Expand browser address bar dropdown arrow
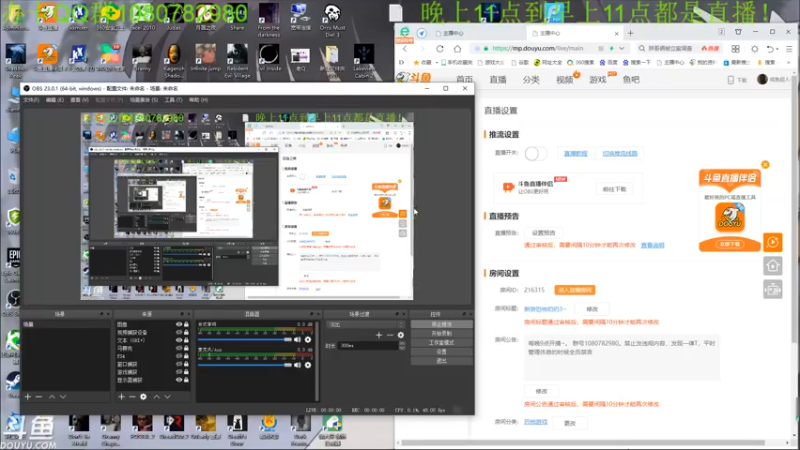 [x=621, y=48]
